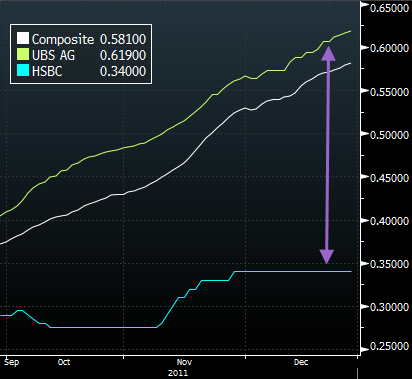Click the UBS AG value 0.61900
412x379 pixels.
123,55
